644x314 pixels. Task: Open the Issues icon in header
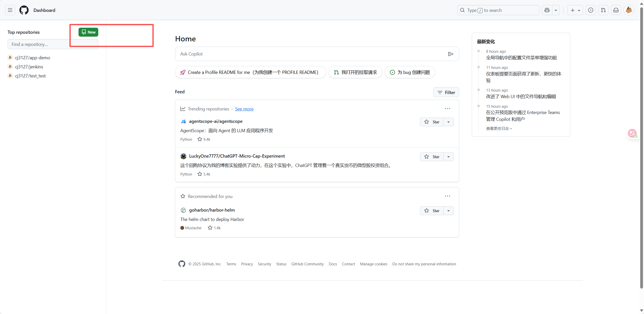click(x=590, y=10)
